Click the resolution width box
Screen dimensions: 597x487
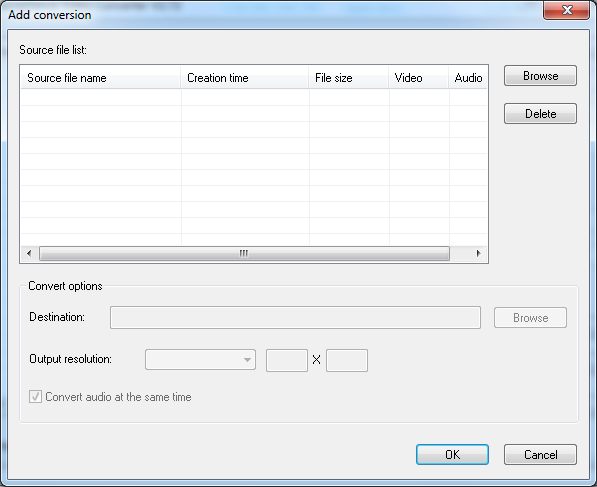287,360
